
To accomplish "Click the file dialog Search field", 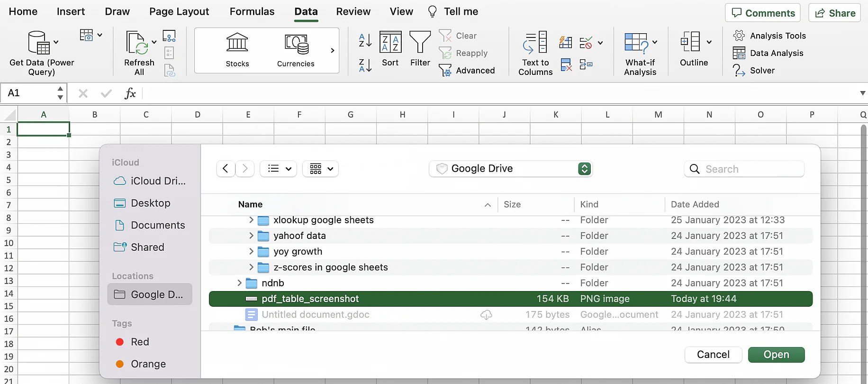I will tap(744, 169).
